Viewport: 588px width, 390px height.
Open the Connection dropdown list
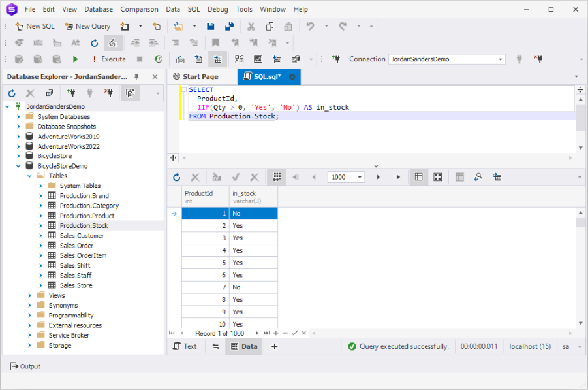click(501, 59)
